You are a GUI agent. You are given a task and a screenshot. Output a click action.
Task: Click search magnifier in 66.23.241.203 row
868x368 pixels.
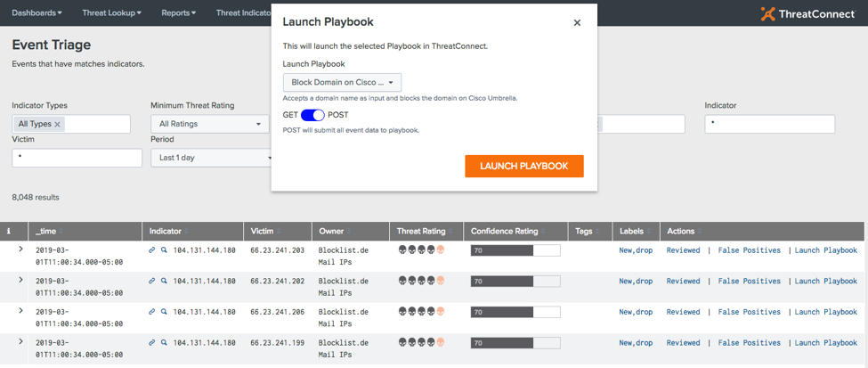click(x=164, y=250)
